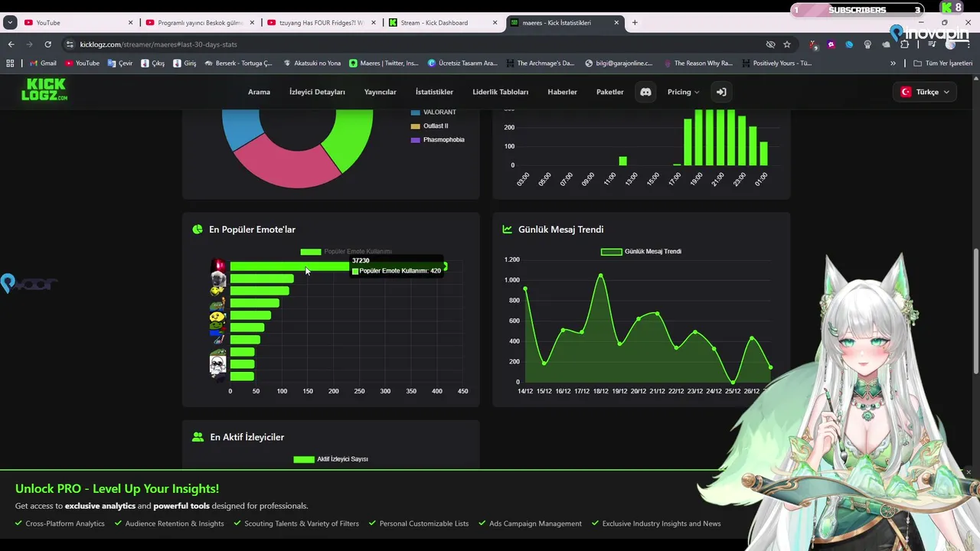This screenshot has width=980, height=551.
Task: Toggle Outlast II legend entry
Action: pyautogui.click(x=430, y=126)
